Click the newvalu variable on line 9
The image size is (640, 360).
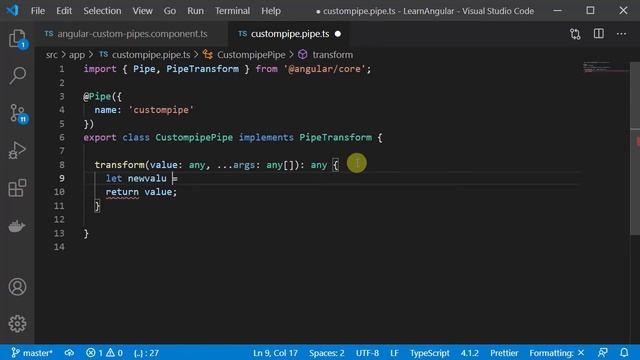[147, 178]
